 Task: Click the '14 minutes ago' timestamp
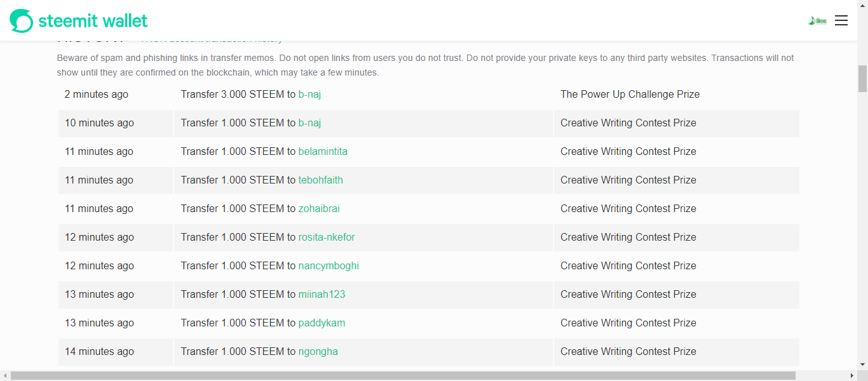pos(99,351)
